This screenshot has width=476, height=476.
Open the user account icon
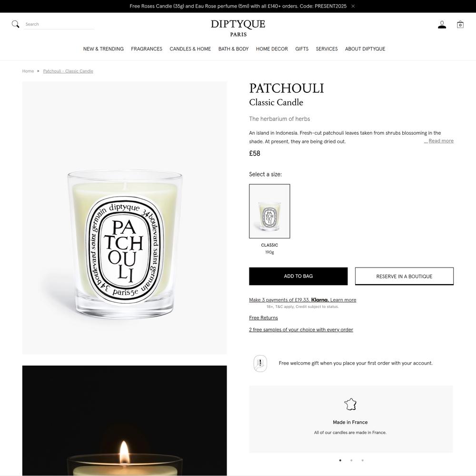pos(442,25)
